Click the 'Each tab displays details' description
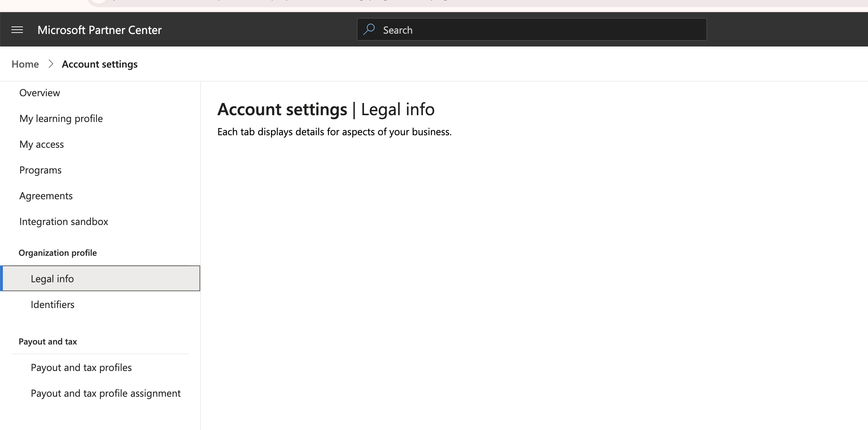The height and width of the screenshot is (430, 868). pyautogui.click(x=334, y=132)
